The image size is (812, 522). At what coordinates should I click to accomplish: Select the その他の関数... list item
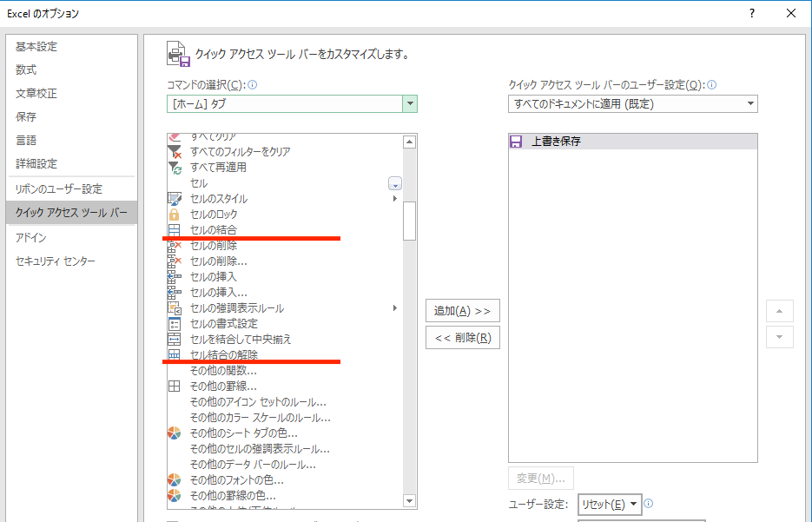coord(284,371)
